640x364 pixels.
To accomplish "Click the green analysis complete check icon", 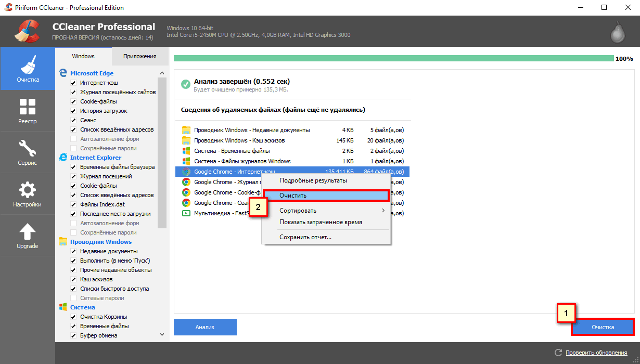I will (185, 84).
